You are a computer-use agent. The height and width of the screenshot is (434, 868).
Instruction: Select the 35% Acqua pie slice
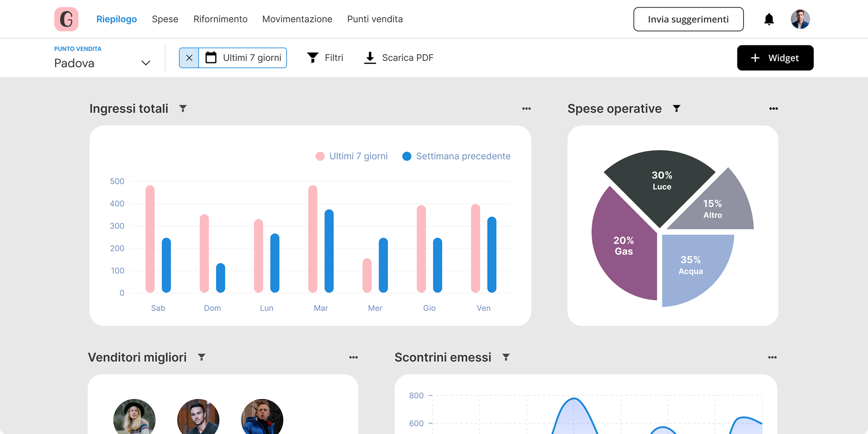(x=690, y=266)
